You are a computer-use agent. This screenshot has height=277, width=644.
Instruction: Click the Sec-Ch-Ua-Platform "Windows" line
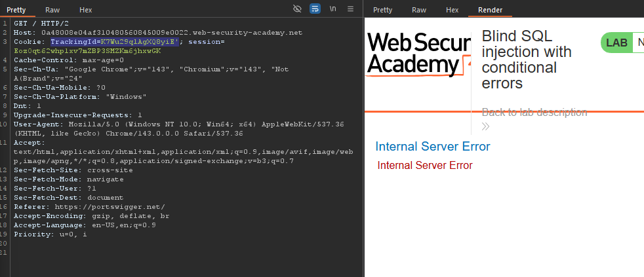tap(80, 97)
